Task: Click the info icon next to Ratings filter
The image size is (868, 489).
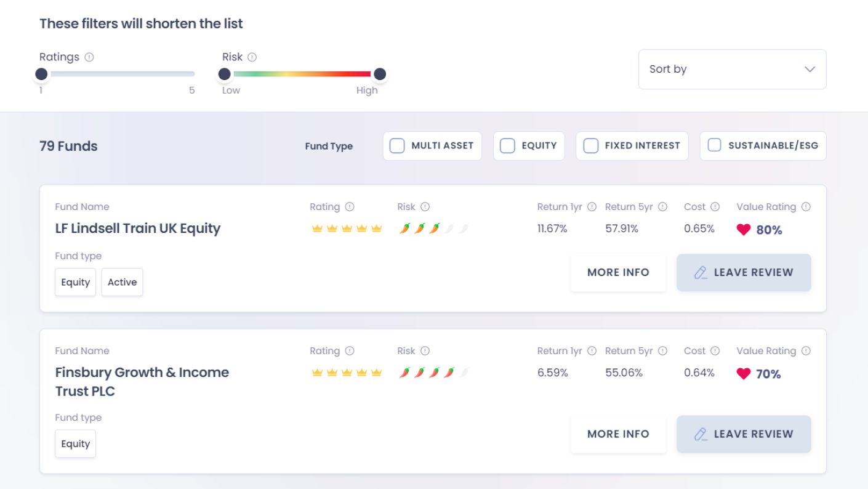Action: pyautogui.click(x=89, y=57)
